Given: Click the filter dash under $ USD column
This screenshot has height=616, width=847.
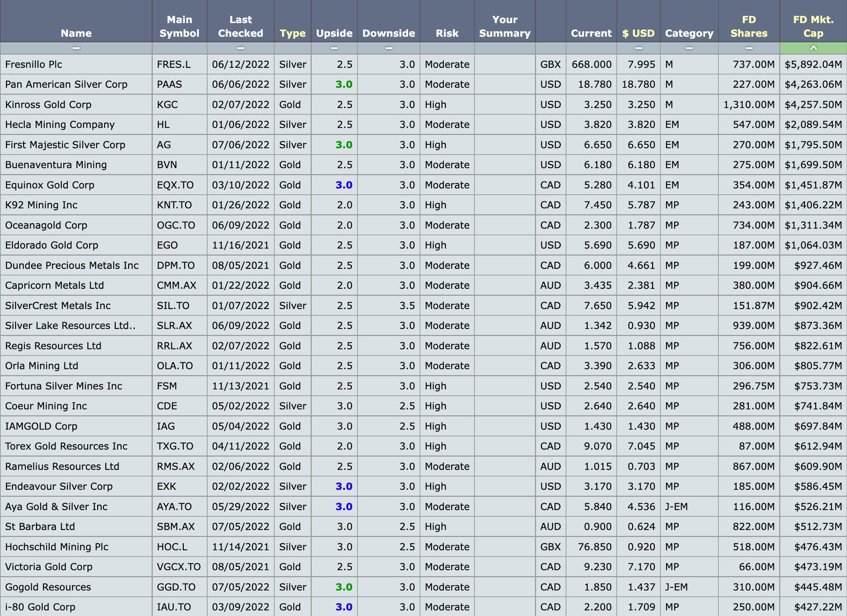Looking at the screenshot, I should click(638, 48).
